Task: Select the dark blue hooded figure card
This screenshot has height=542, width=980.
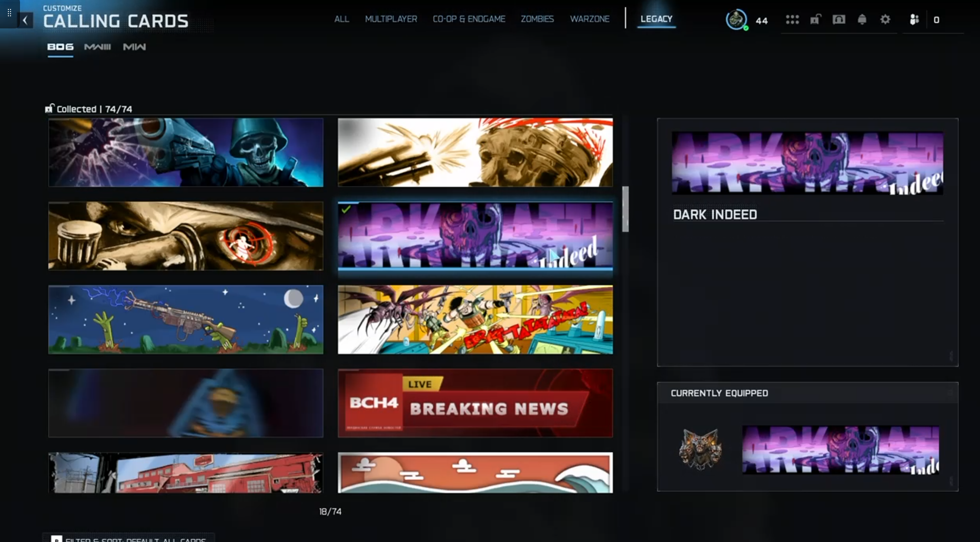Action: click(x=186, y=403)
